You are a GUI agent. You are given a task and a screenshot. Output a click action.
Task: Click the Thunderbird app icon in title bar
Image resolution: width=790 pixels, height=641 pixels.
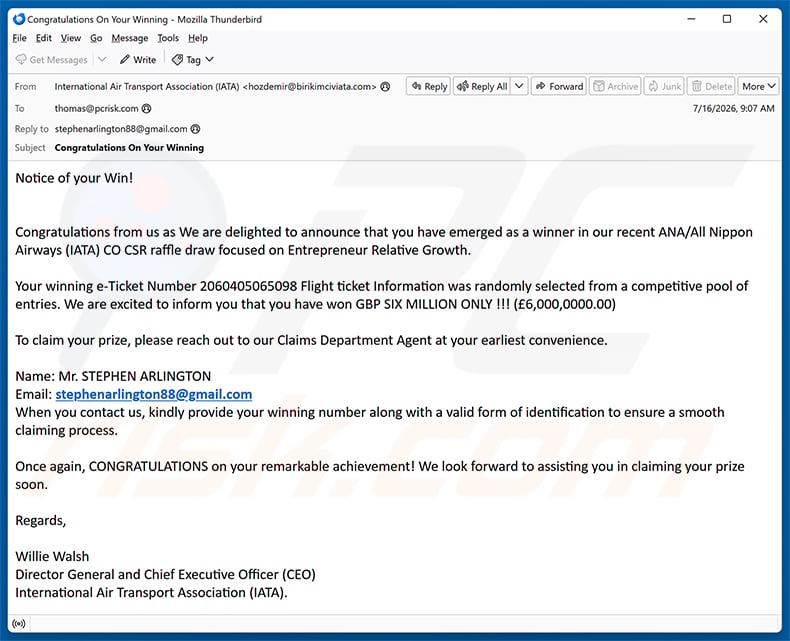click(19, 19)
